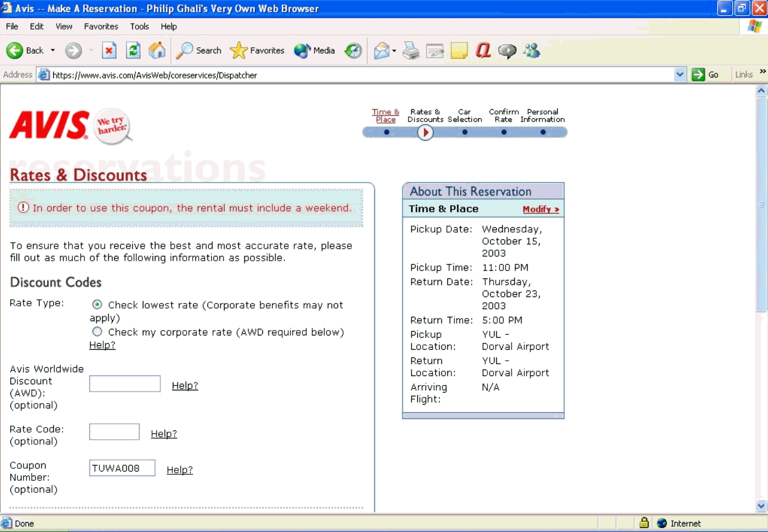Click the Personal Information step dot
The width and height of the screenshot is (768, 532).
click(x=543, y=132)
